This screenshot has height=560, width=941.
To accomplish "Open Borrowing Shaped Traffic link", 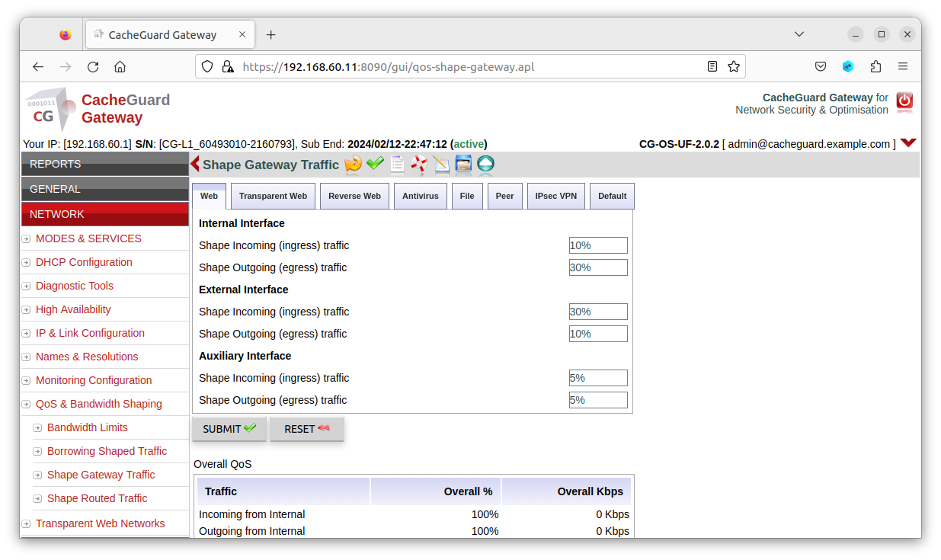I will (x=107, y=451).
